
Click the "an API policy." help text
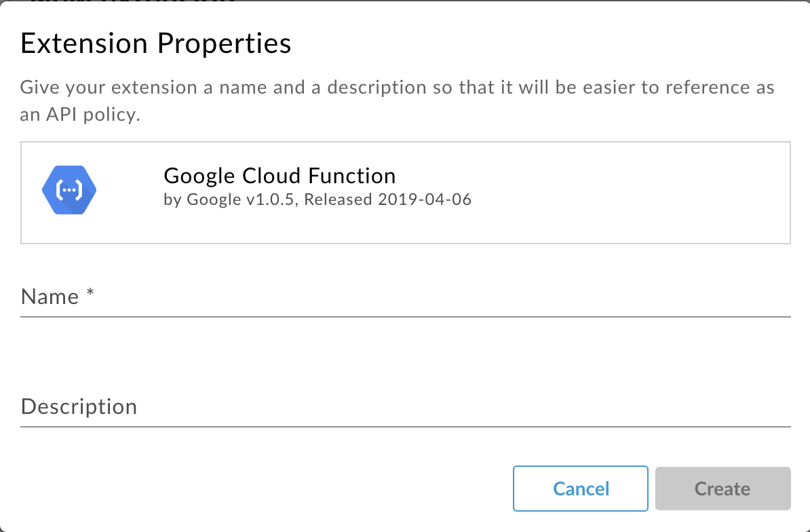coord(80,115)
